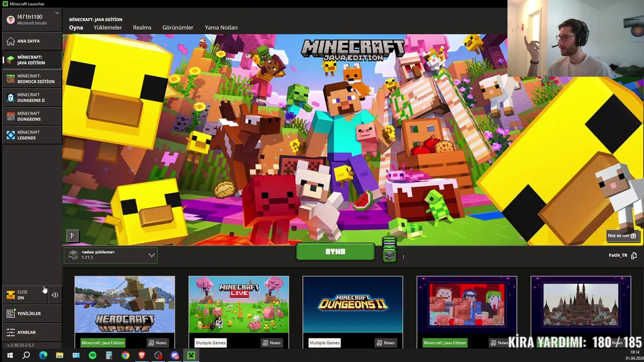
Task: Open File Explorer from the taskbar
Action: point(59,355)
